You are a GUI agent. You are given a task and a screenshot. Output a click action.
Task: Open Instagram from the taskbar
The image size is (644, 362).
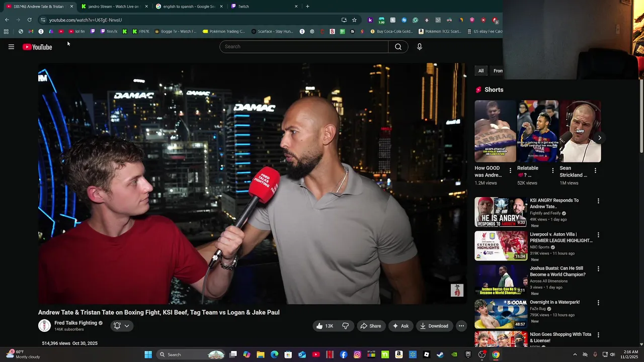(x=357, y=354)
